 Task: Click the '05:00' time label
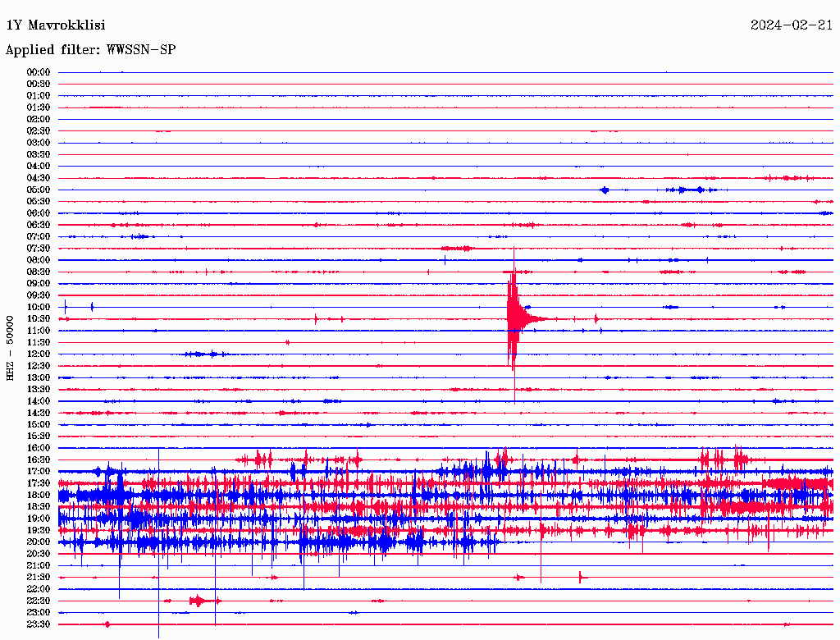click(38, 190)
